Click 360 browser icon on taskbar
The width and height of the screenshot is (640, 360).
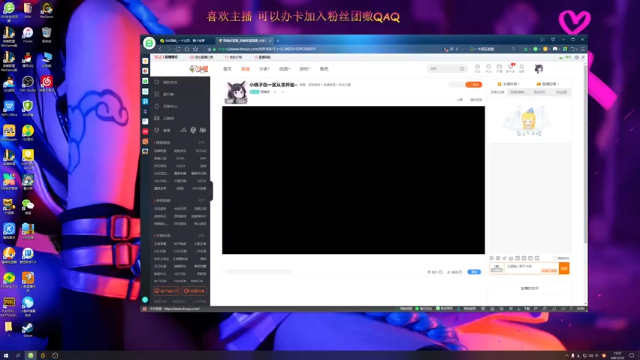(31, 356)
